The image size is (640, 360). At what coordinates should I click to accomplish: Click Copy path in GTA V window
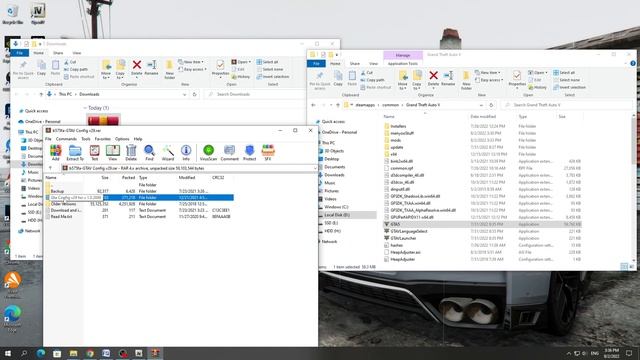coord(373,80)
